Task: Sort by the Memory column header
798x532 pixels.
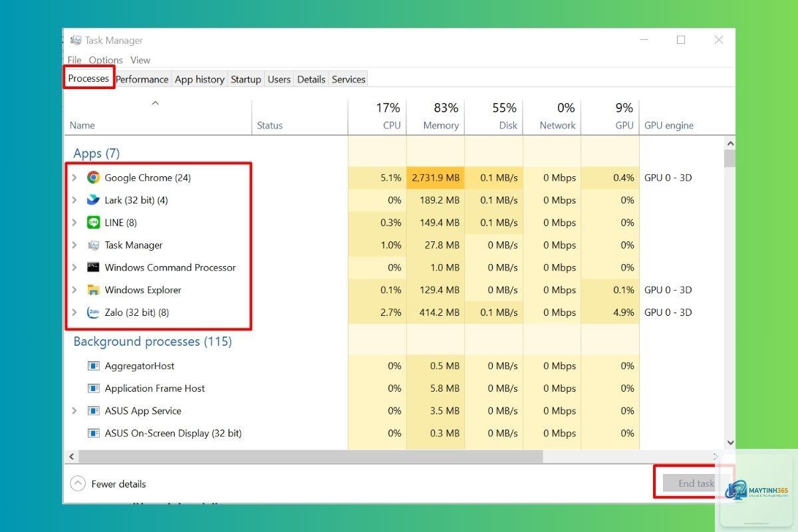Action: 436,116
